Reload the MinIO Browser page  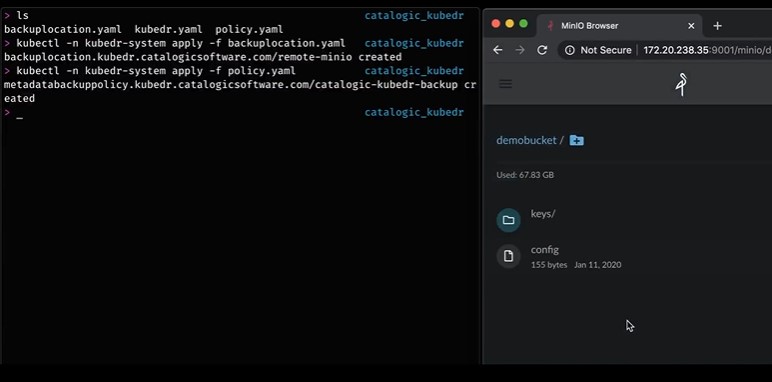tap(542, 50)
